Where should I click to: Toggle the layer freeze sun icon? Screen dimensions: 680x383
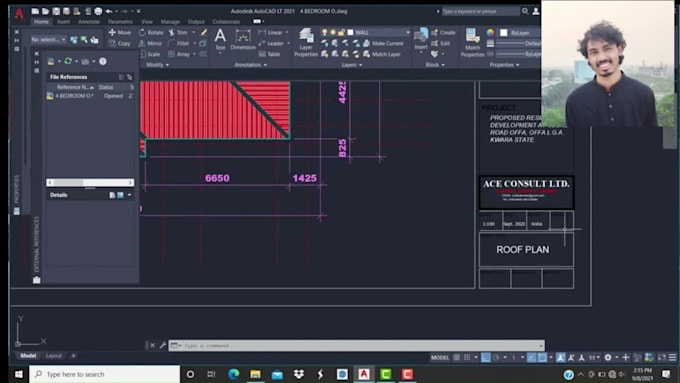click(x=333, y=33)
